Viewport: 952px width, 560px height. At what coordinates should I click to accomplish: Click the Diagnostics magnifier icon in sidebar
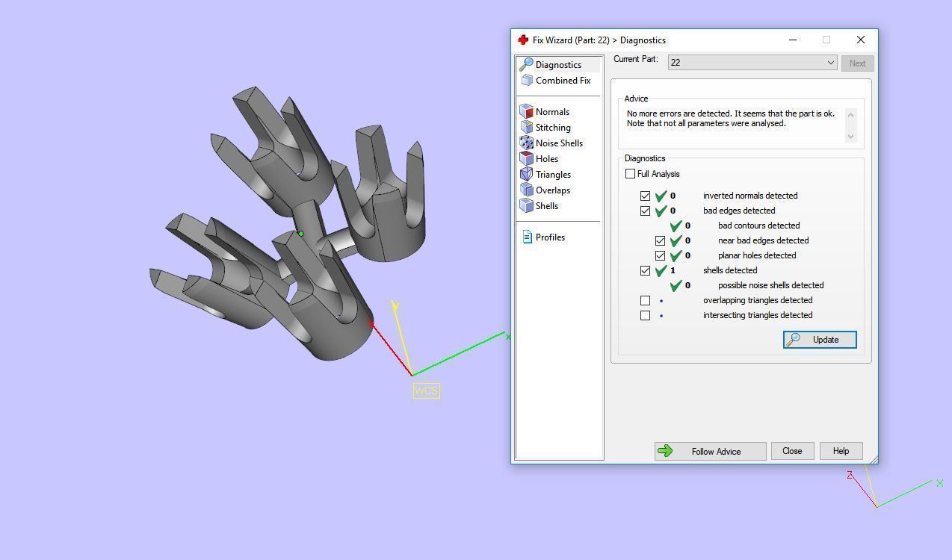(526, 65)
